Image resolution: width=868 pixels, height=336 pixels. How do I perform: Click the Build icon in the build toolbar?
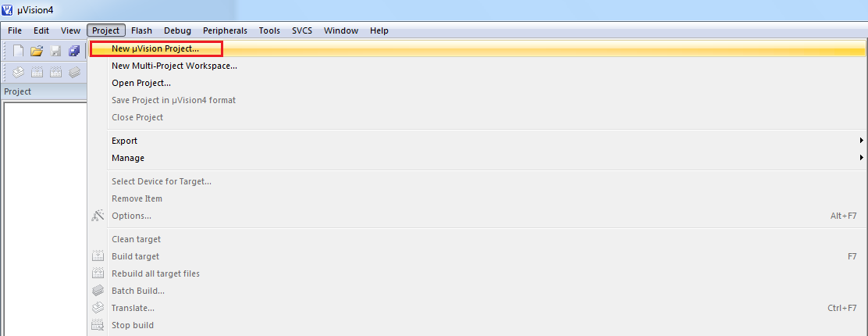[x=37, y=72]
